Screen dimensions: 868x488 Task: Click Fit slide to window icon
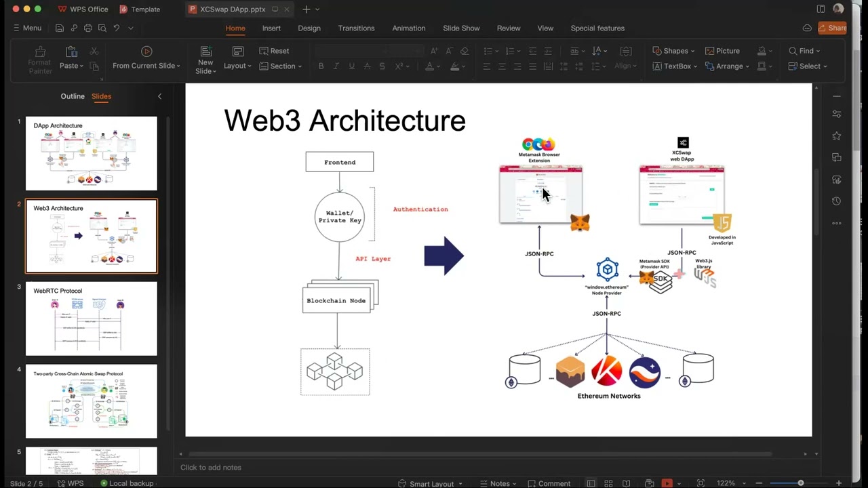701,483
